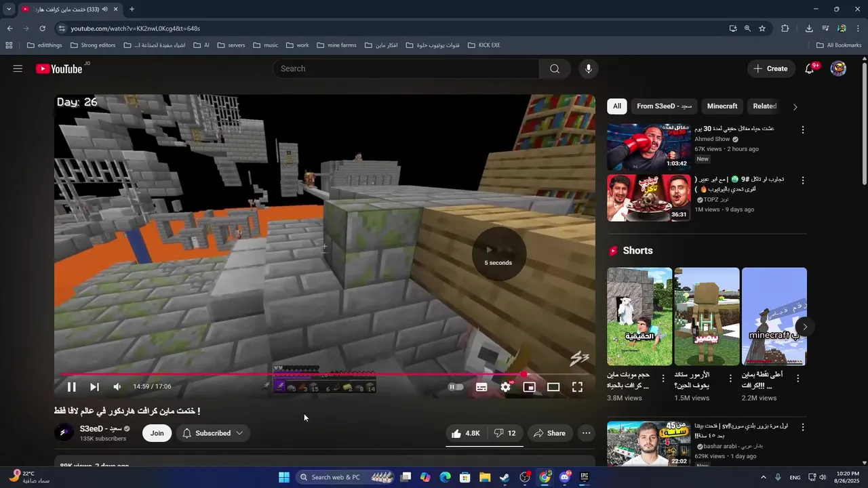Open options for TOPZ video
This screenshot has width=868, height=488.
tap(803, 180)
